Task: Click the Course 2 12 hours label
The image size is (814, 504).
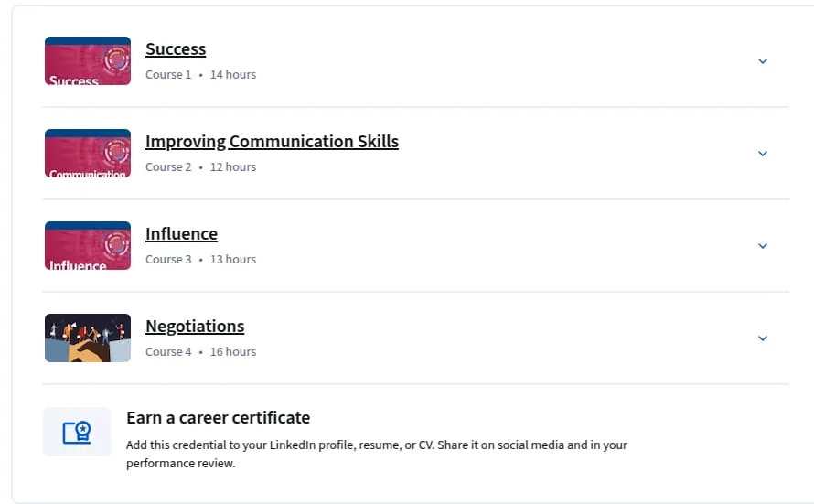Action: click(200, 167)
